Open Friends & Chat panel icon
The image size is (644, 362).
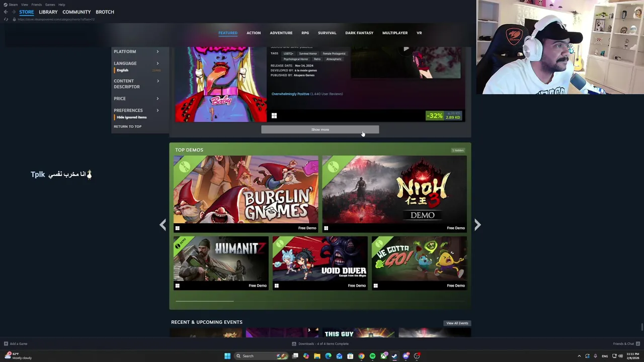click(x=638, y=344)
